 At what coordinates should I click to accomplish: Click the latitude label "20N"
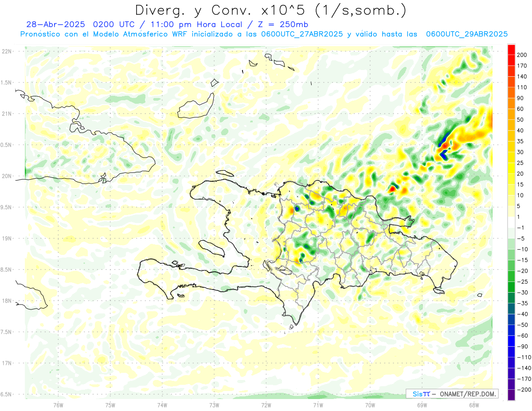click(7, 176)
